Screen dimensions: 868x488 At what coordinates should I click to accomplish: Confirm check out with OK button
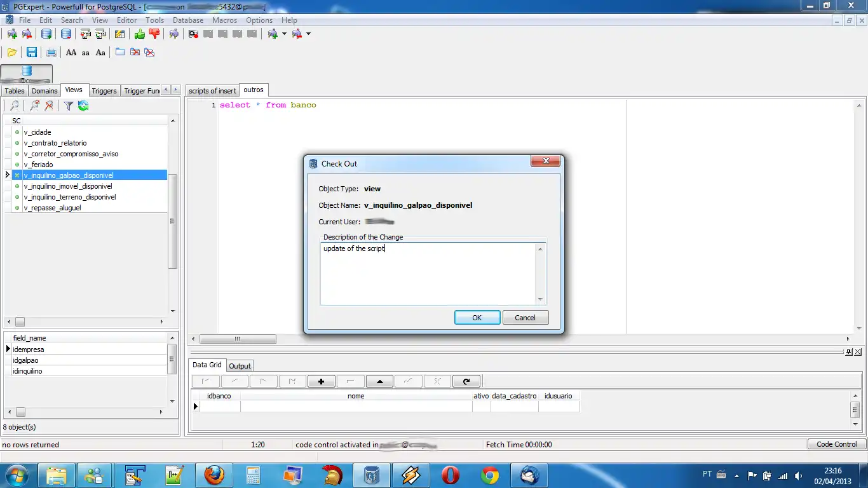pos(477,318)
